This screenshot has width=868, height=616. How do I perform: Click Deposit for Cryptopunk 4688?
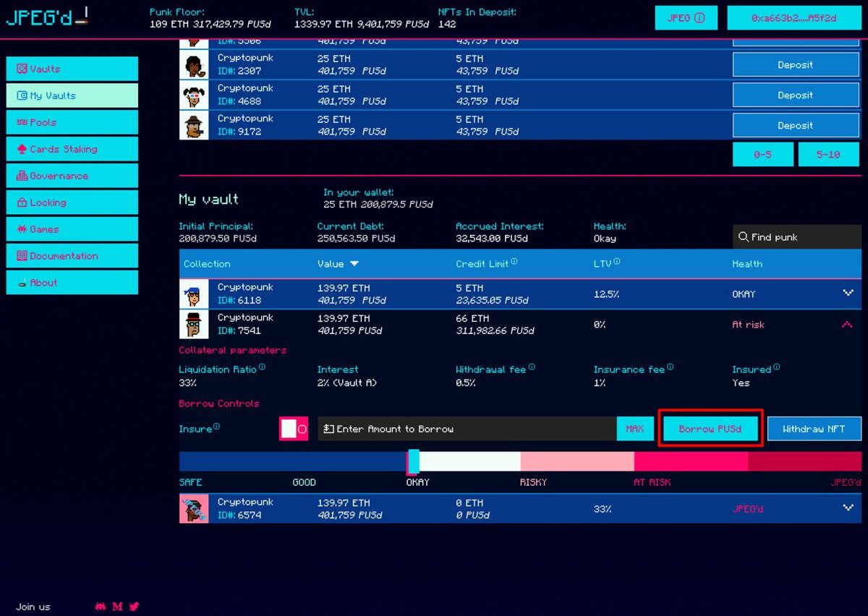(x=796, y=95)
